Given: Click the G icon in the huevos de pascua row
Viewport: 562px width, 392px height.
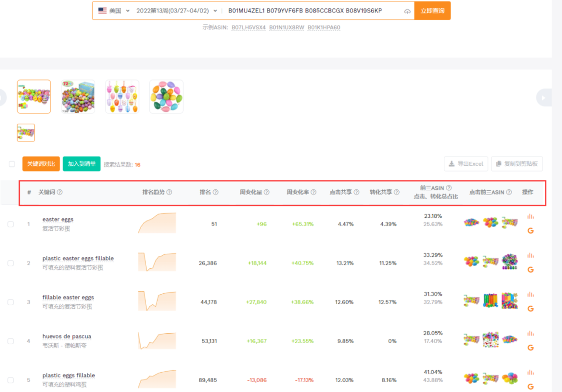Looking at the screenshot, I should coord(530,347).
